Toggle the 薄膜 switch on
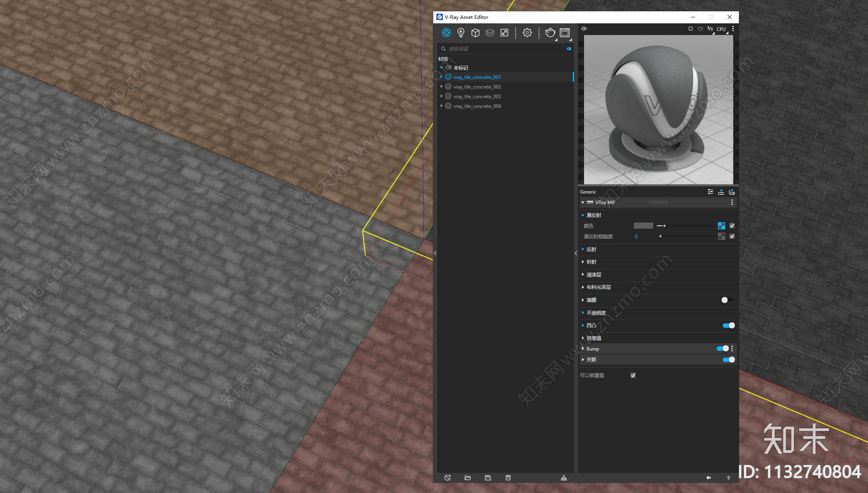 pyautogui.click(x=727, y=300)
